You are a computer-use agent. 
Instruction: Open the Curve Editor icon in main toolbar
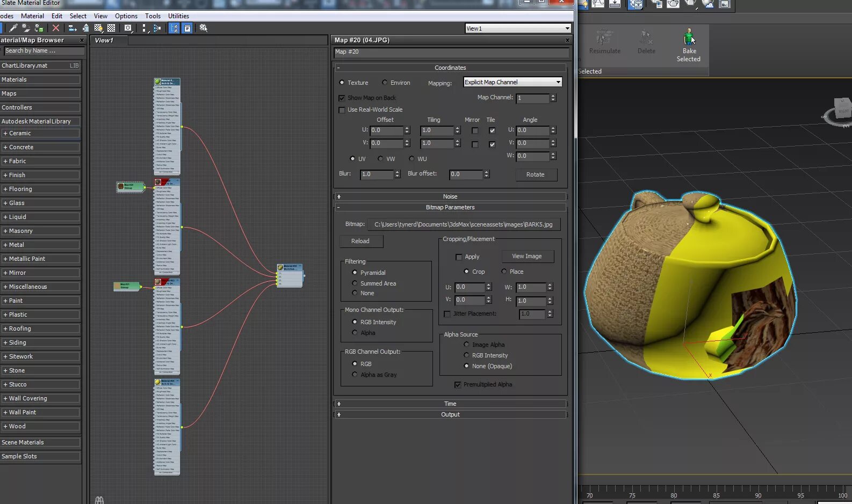tap(598, 4)
